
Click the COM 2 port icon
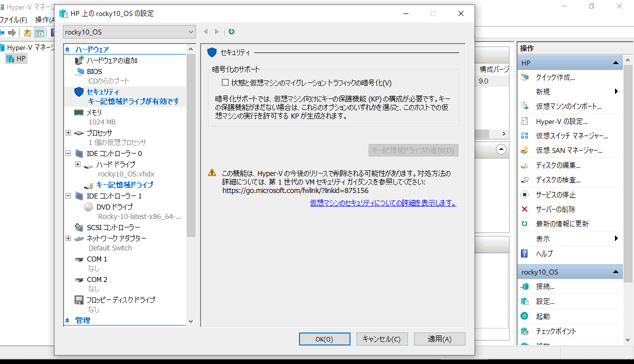click(79, 279)
